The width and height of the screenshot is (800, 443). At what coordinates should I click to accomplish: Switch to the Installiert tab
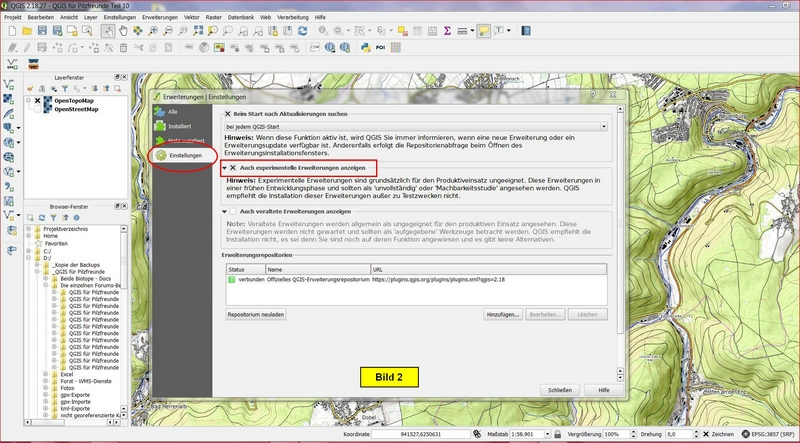pos(180,127)
